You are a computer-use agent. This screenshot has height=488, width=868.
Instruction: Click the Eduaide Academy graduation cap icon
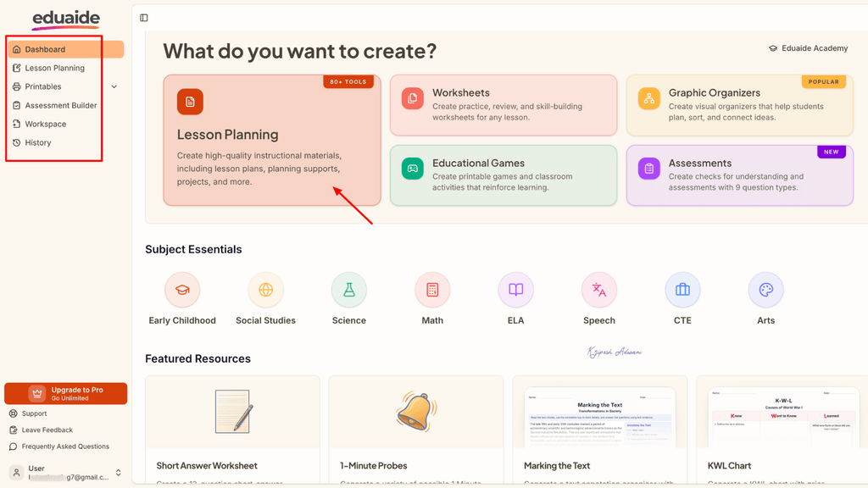pyautogui.click(x=773, y=48)
